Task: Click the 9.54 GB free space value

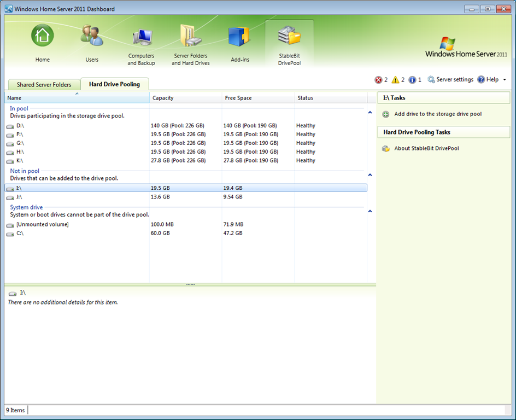Action: coord(233,197)
